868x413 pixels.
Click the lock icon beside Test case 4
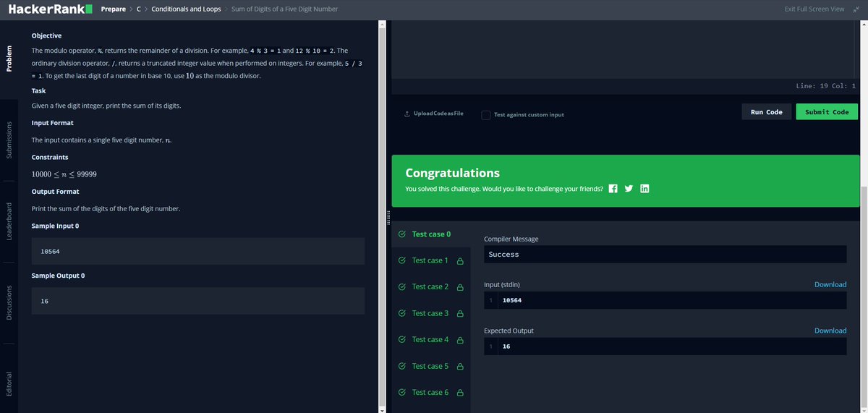[x=460, y=340]
